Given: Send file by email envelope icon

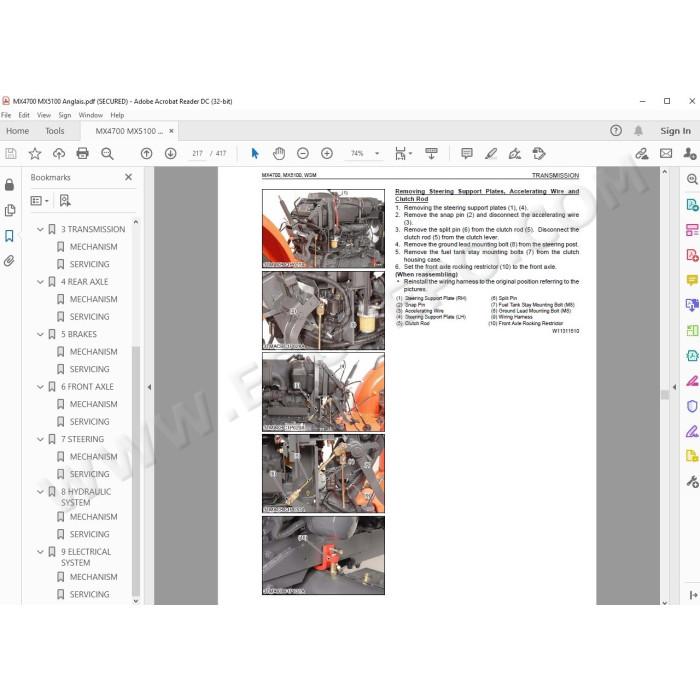Looking at the screenshot, I should (666, 154).
